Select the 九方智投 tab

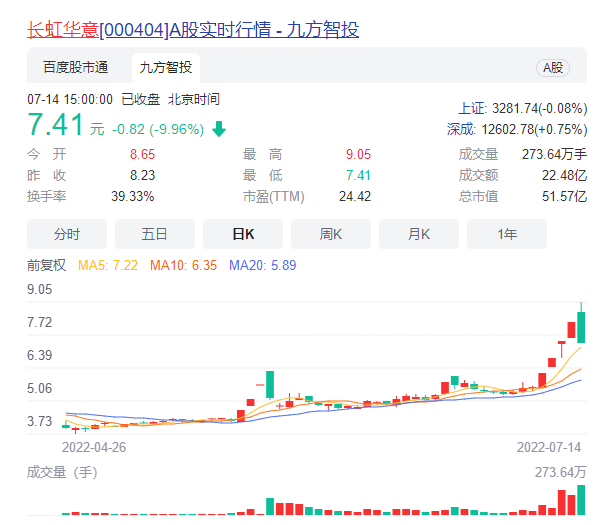[x=166, y=68]
